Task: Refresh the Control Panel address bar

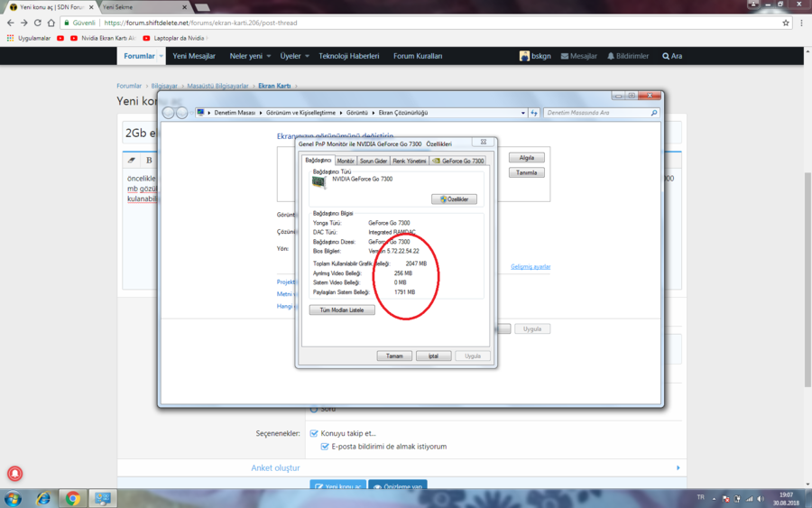Action: (534, 113)
